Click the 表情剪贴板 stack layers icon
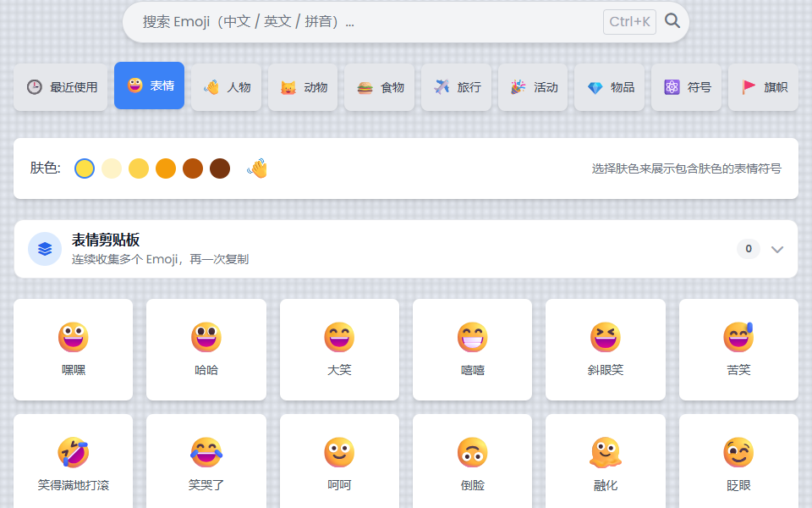The height and width of the screenshot is (508, 812). [45, 249]
